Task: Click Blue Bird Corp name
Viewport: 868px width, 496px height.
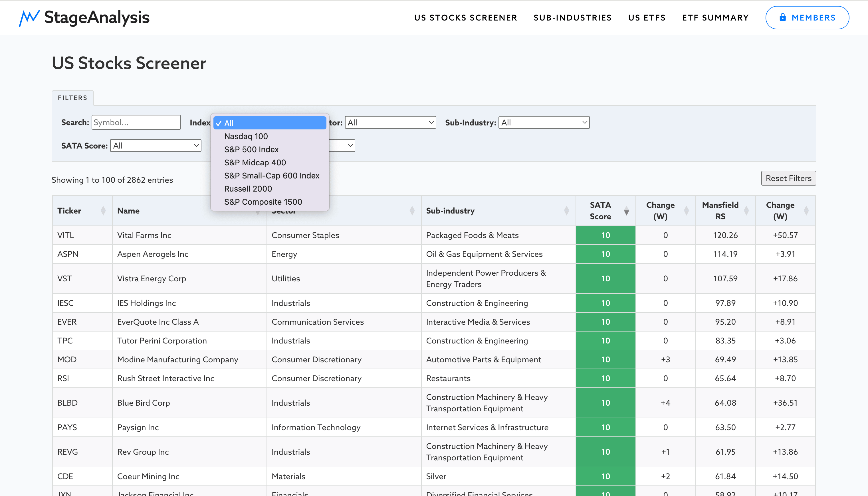Action: point(144,403)
